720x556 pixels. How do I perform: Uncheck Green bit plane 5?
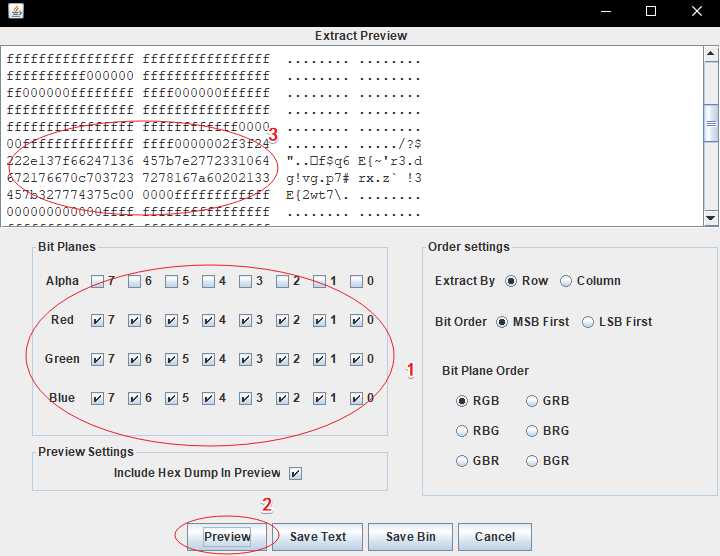pyautogui.click(x=171, y=359)
